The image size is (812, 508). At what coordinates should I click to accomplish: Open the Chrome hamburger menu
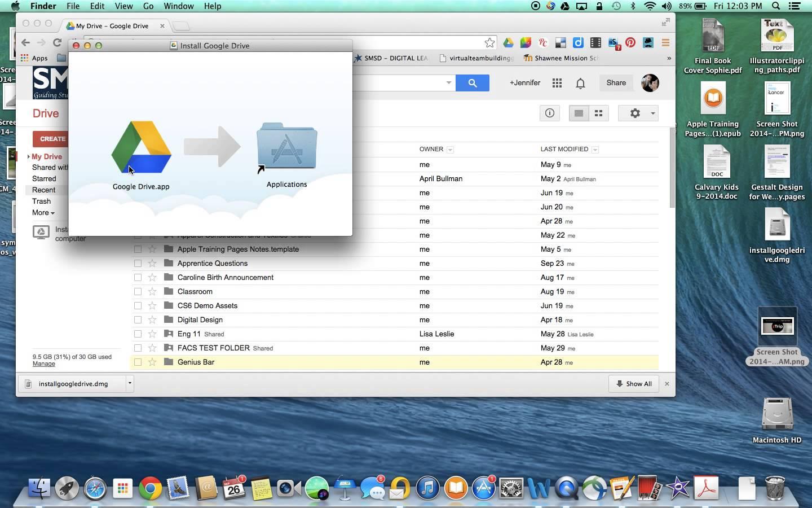coord(665,43)
